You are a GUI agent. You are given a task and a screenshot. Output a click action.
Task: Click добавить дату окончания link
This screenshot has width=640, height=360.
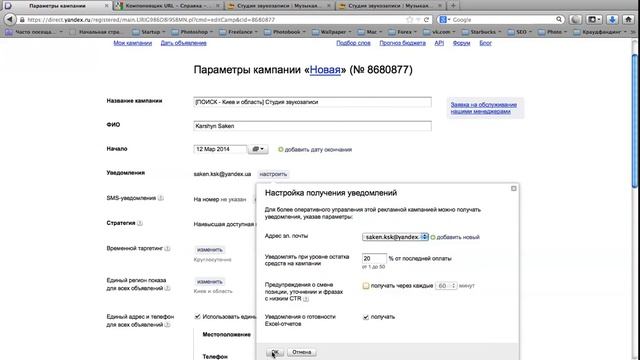click(x=318, y=149)
